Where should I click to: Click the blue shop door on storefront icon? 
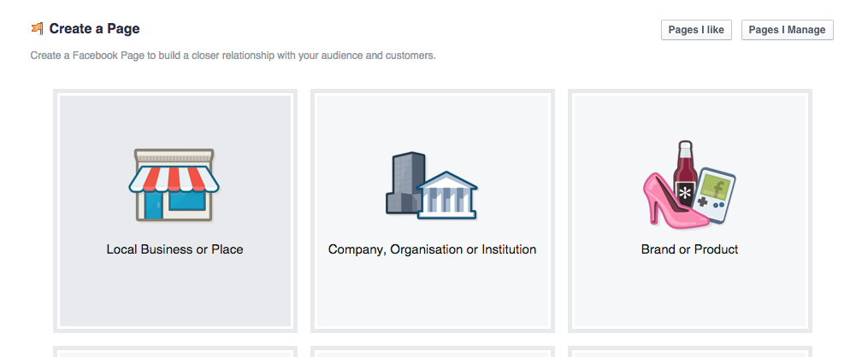pos(153,205)
